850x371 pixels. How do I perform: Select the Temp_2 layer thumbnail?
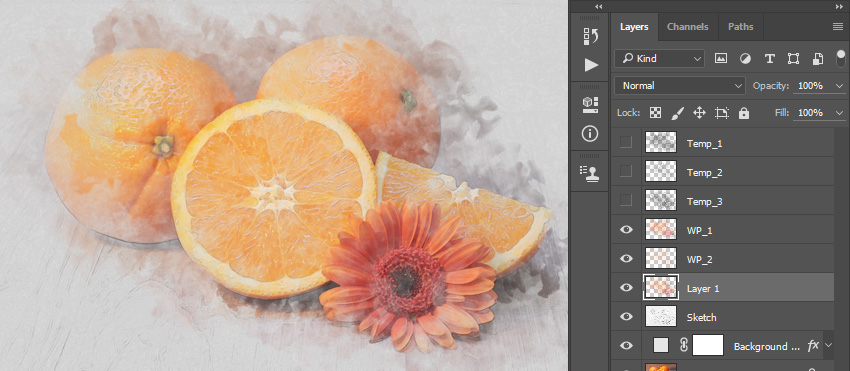tap(661, 171)
